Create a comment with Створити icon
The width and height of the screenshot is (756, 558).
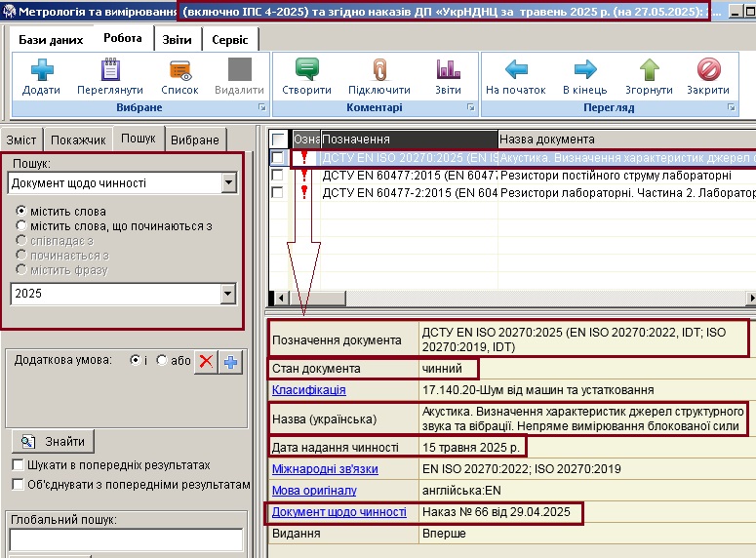(307, 70)
